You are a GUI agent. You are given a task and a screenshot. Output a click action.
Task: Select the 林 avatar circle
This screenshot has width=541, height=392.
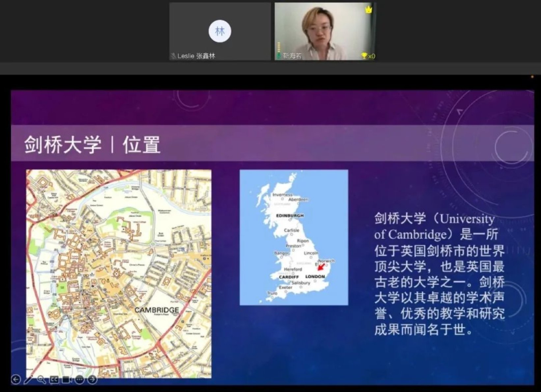pos(220,31)
